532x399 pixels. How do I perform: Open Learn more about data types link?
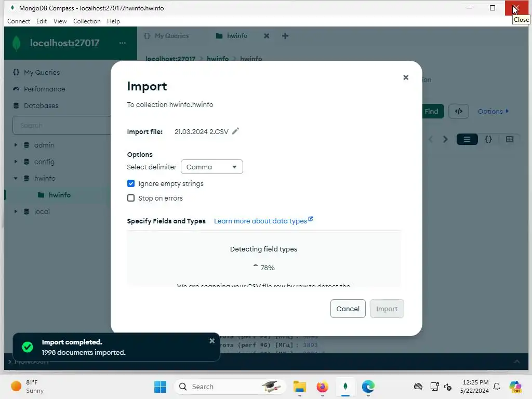tap(263, 221)
